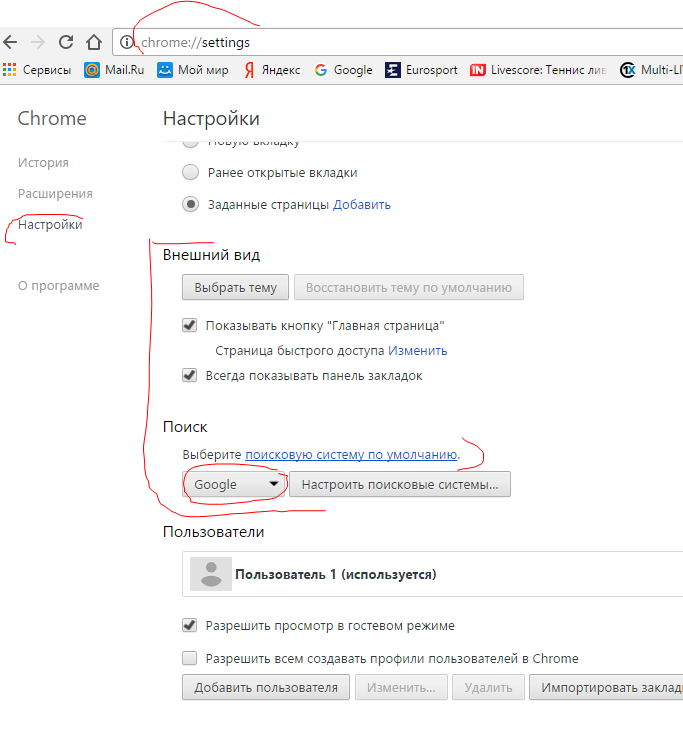Click the Home page icon

[94, 42]
